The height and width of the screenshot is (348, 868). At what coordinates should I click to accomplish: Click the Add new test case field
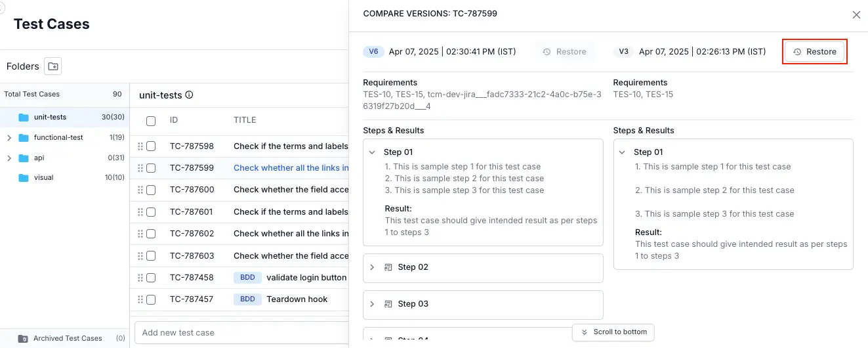[240, 332]
